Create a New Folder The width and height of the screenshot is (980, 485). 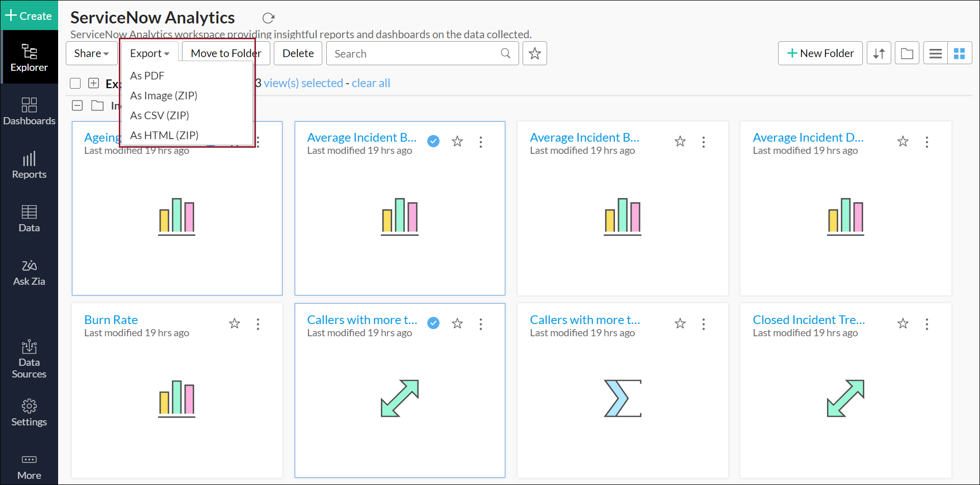click(x=820, y=53)
